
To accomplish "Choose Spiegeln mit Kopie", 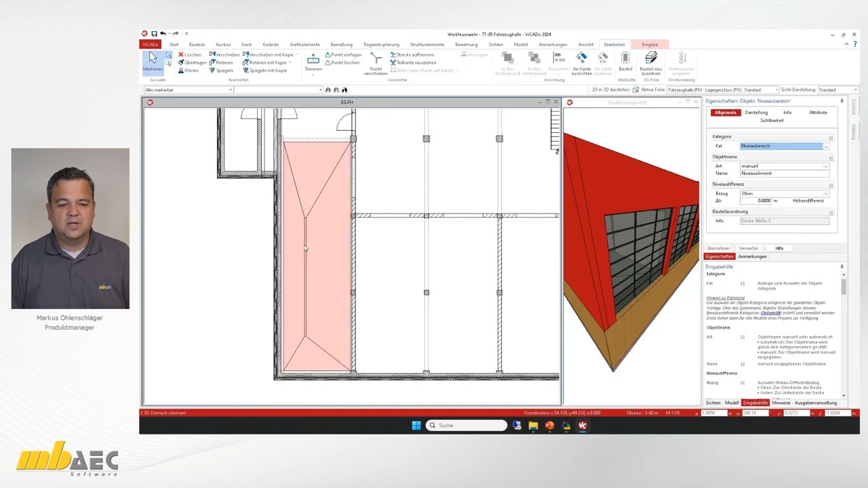I will point(264,70).
